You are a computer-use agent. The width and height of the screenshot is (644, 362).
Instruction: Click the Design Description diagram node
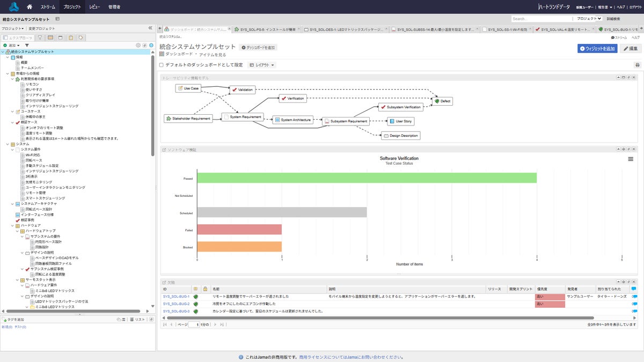(401, 136)
